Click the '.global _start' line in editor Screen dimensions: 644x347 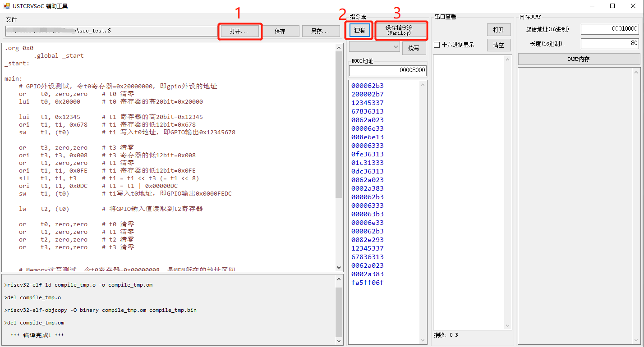(x=59, y=56)
